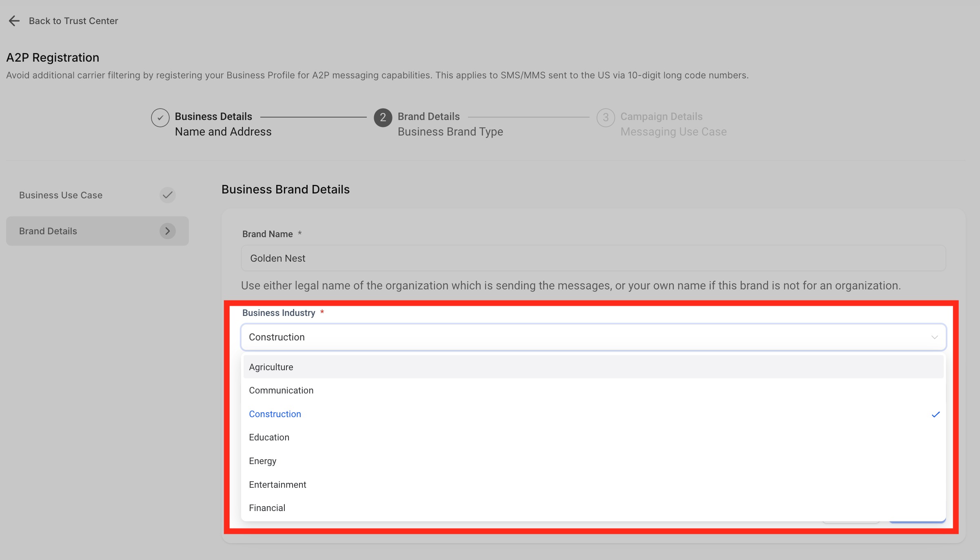Click the Brand Details chevron arrow icon
The image size is (980, 560).
pos(167,231)
